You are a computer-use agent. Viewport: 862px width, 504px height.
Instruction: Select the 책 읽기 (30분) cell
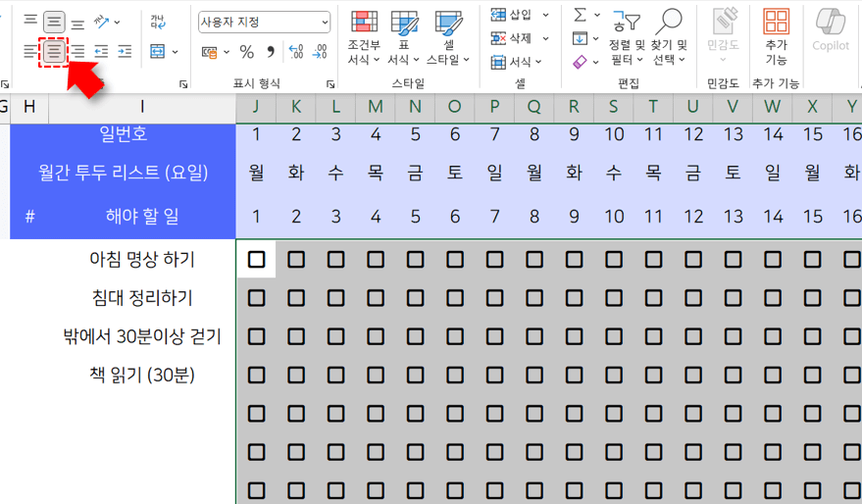(142, 375)
